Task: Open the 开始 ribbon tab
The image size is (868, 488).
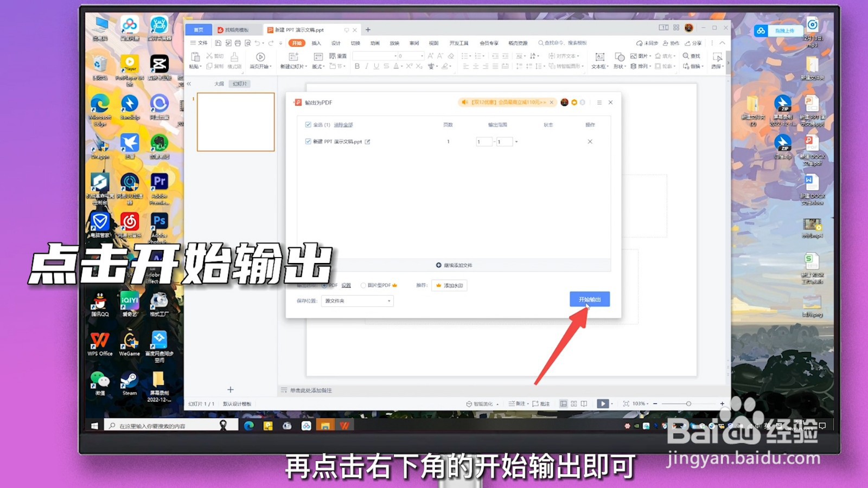Action: tap(297, 43)
